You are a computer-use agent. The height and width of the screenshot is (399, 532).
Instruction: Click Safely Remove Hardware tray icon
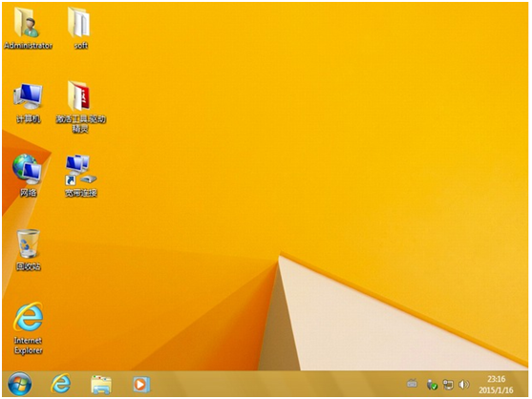[x=432, y=385]
